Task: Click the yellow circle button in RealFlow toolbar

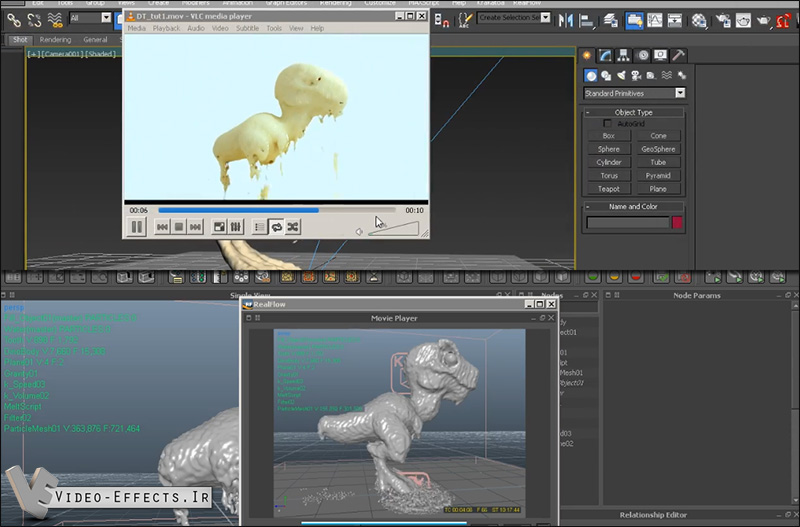Action: pyautogui.click(x=614, y=277)
